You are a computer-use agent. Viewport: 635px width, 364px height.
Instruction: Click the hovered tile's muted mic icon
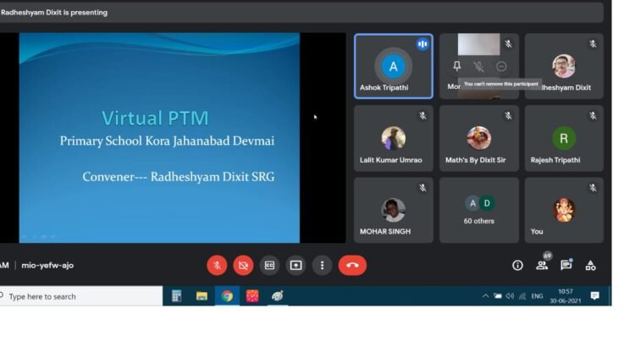pyautogui.click(x=479, y=66)
